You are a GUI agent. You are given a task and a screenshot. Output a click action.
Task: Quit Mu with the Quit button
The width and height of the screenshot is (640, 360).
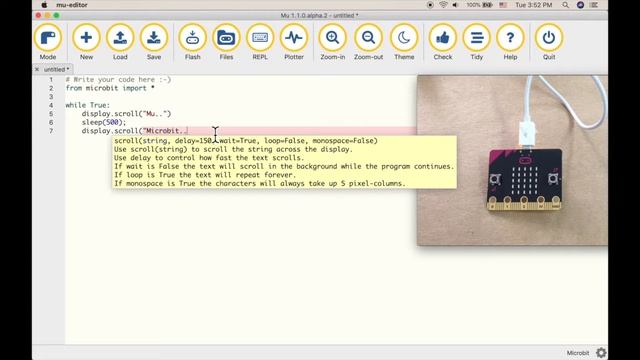tap(549, 42)
